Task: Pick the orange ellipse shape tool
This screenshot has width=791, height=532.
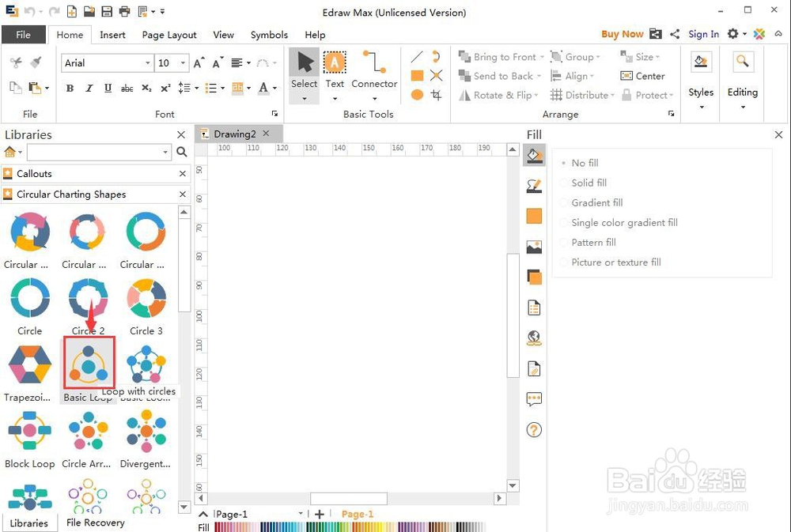Action: 417,95
